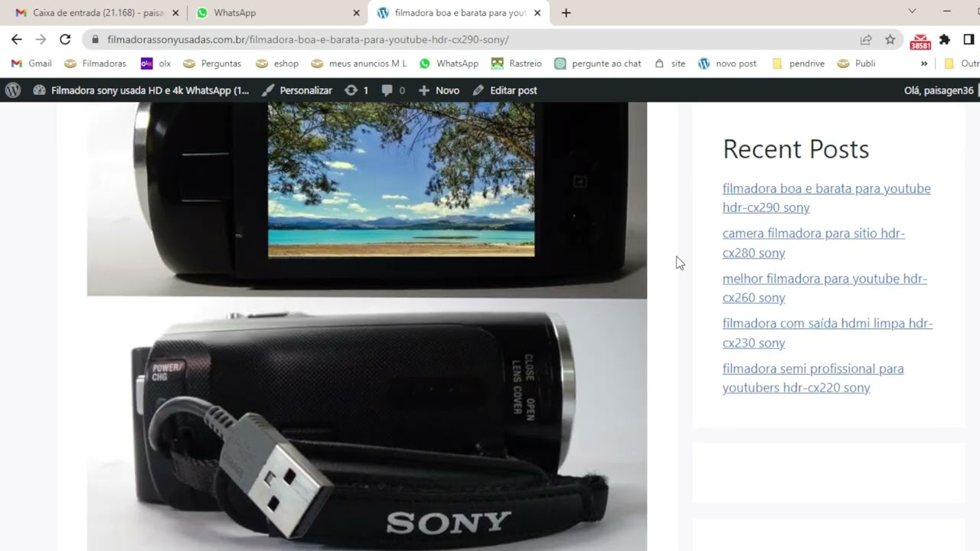
Task: Go back to the previous page
Action: pyautogui.click(x=17, y=40)
